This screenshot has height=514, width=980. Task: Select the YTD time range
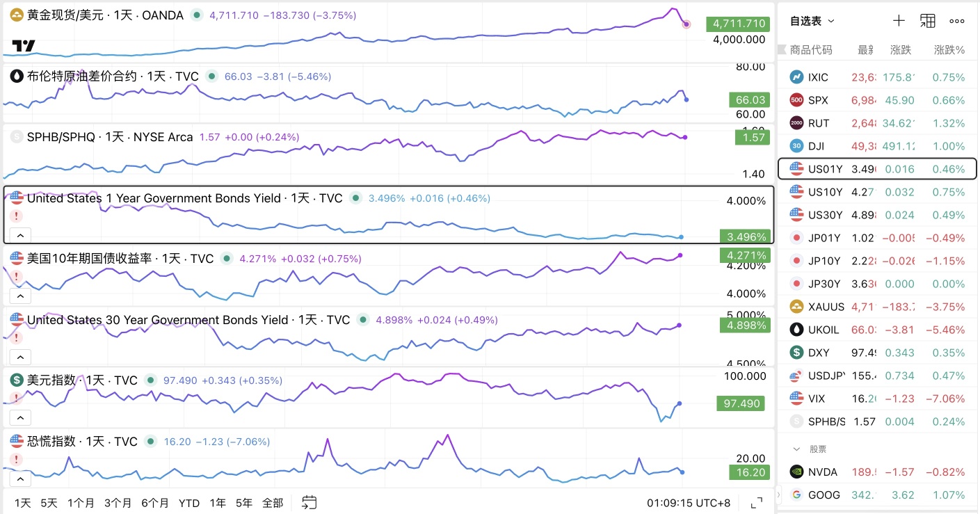point(189,503)
